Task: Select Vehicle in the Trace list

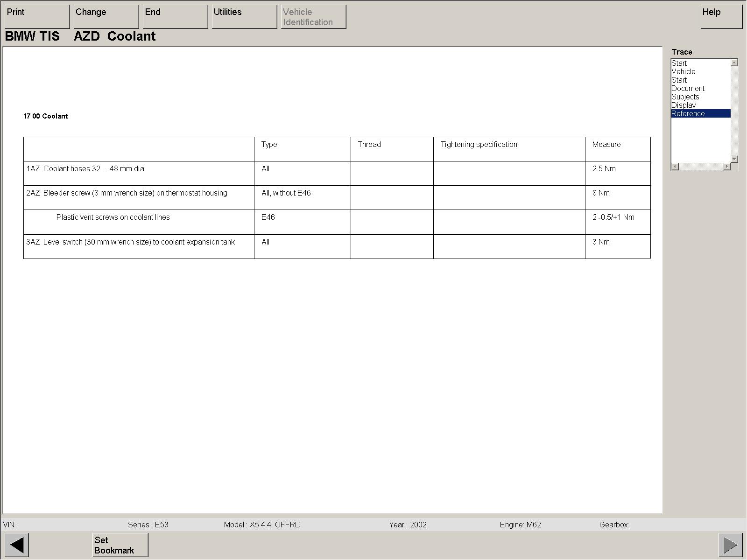Action: click(x=684, y=72)
